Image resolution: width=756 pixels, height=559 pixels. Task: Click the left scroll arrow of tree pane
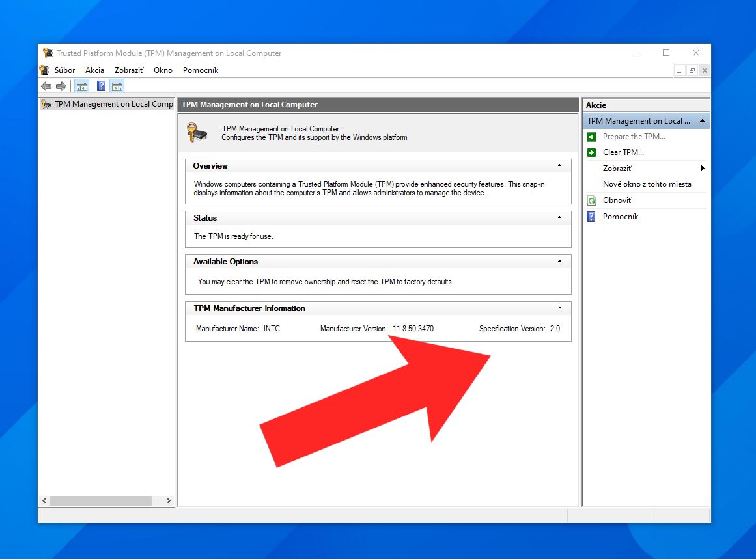click(x=44, y=500)
